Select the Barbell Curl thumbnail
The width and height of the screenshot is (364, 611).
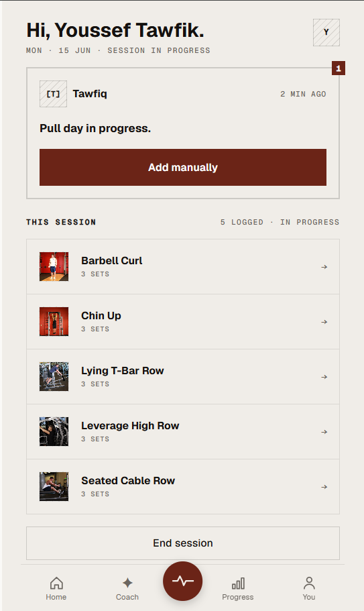[54, 266]
